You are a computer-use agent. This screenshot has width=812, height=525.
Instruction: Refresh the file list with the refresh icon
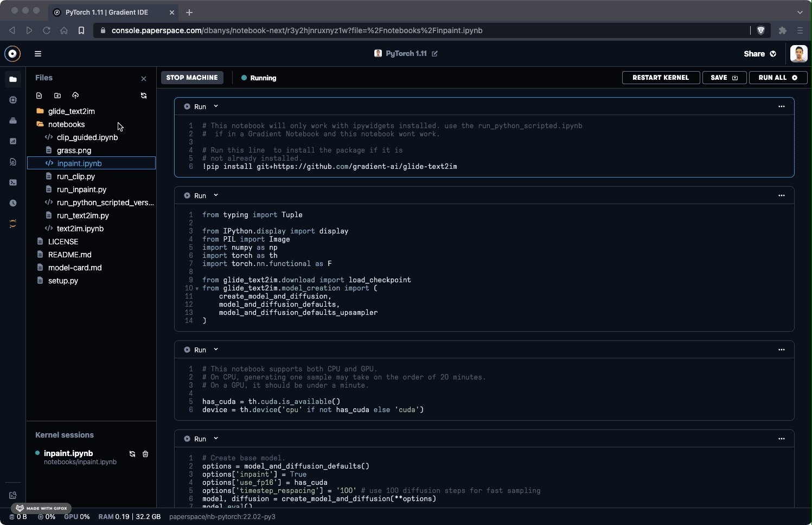(x=144, y=95)
